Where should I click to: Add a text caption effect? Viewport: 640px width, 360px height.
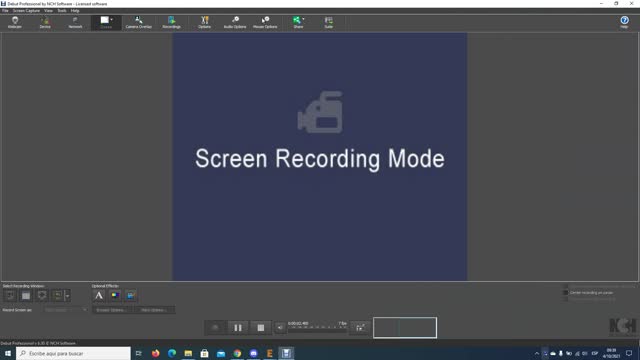[99, 296]
